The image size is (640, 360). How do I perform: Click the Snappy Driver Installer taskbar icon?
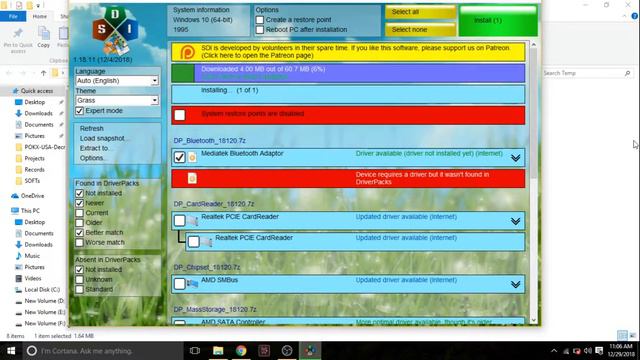click(310, 351)
